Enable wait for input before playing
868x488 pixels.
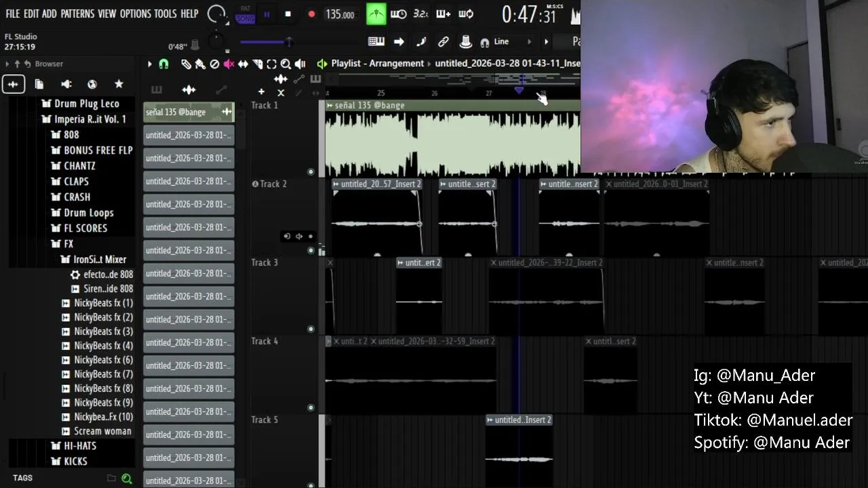click(399, 14)
